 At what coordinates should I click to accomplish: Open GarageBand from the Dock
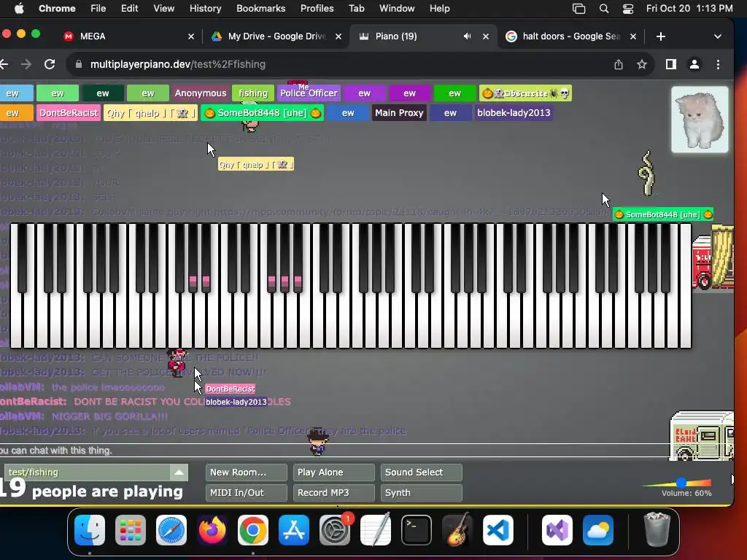457,529
